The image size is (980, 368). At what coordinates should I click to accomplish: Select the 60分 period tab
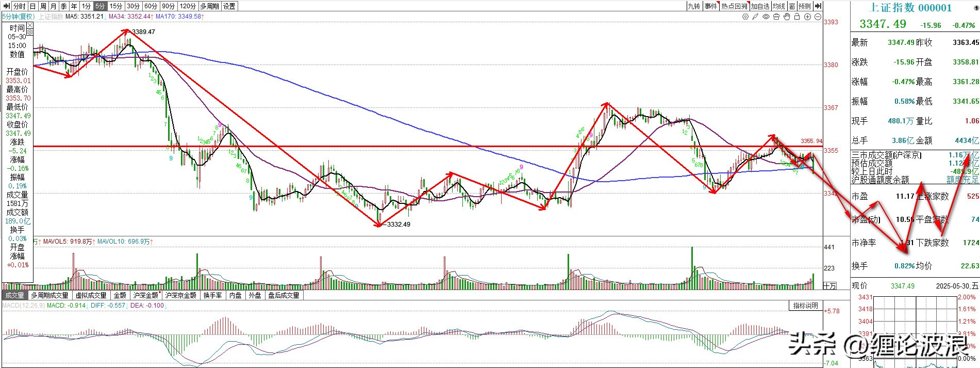coord(151,6)
